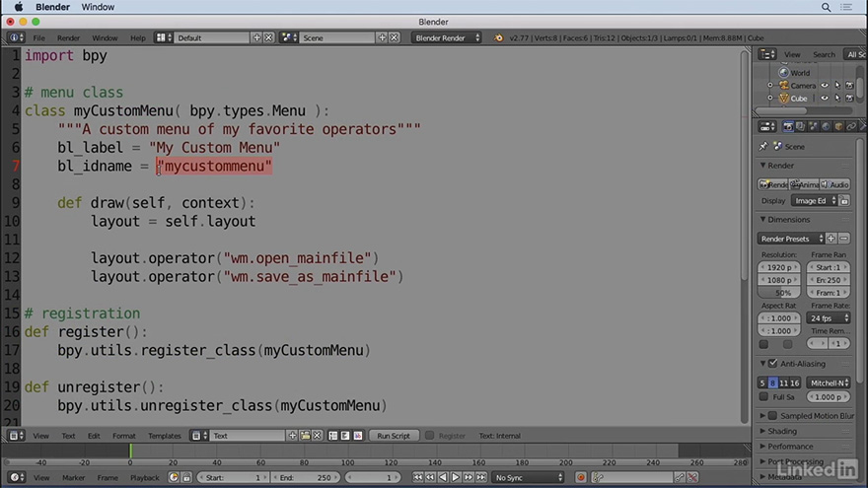Open the Render Presets dropdown
The height and width of the screenshot is (488, 868).
point(791,239)
